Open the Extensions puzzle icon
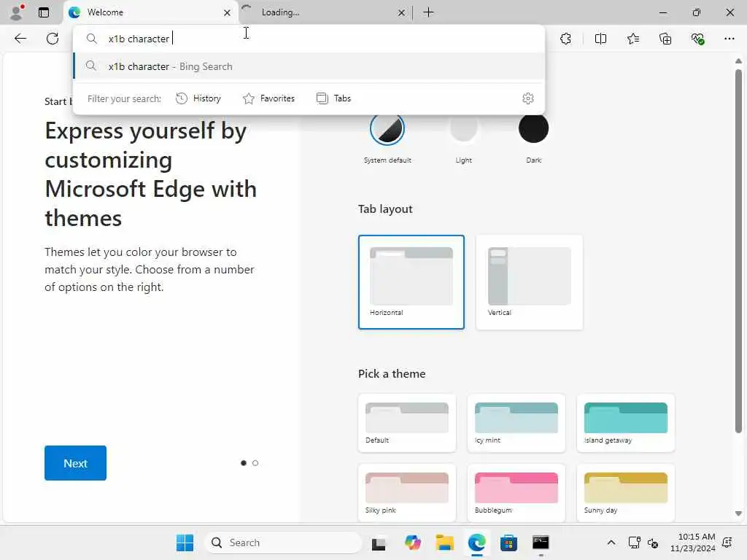 (566, 39)
